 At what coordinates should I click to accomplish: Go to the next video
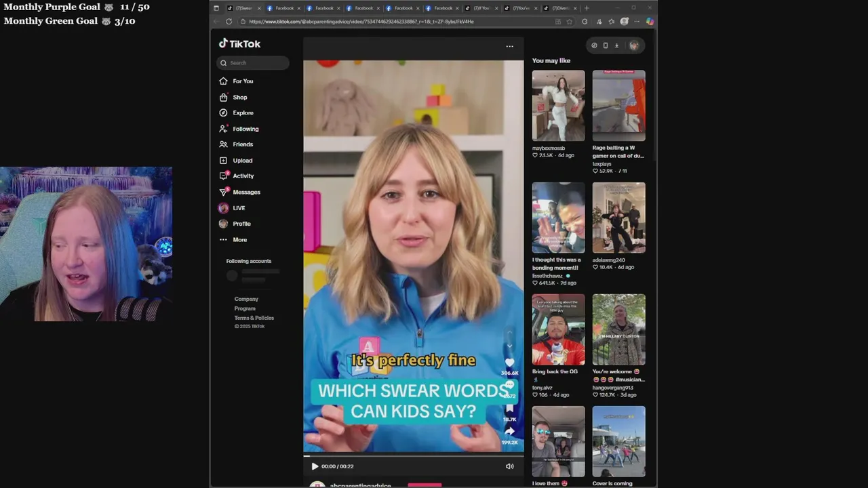pyautogui.click(x=509, y=346)
